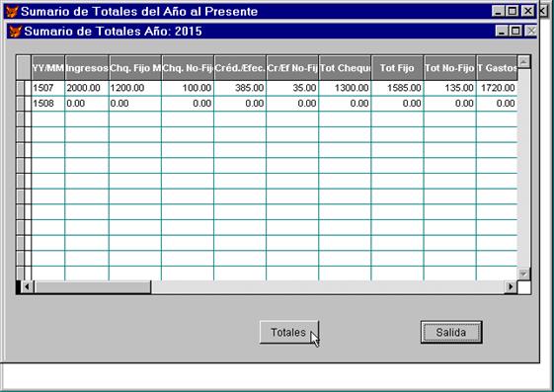Click the Tot Fijo column header
This screenshot has height=392, width=554.
(x=397, y=68)
